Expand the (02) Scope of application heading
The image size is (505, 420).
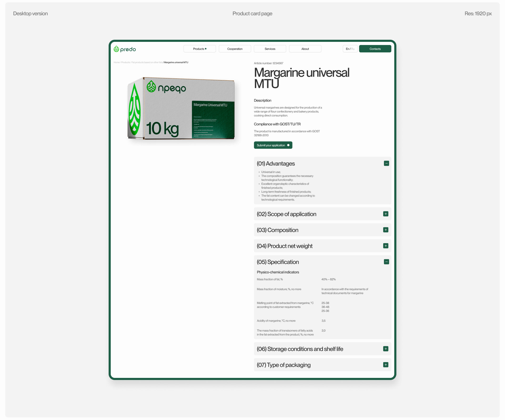point(286,214)
